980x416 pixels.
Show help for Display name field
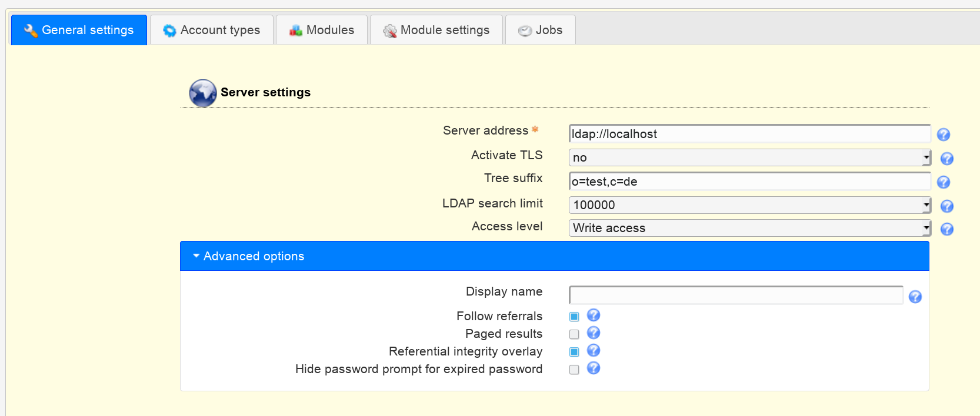tap(915, 297)
